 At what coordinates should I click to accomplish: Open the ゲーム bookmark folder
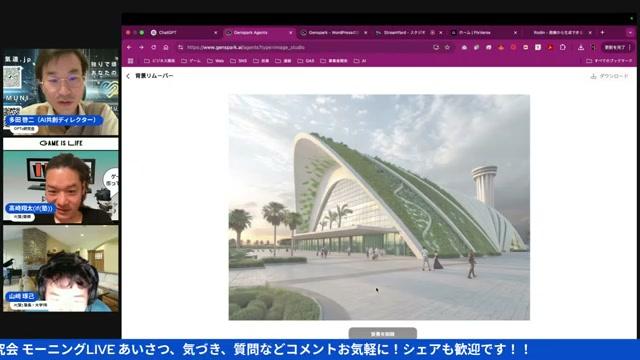(191, 61)
